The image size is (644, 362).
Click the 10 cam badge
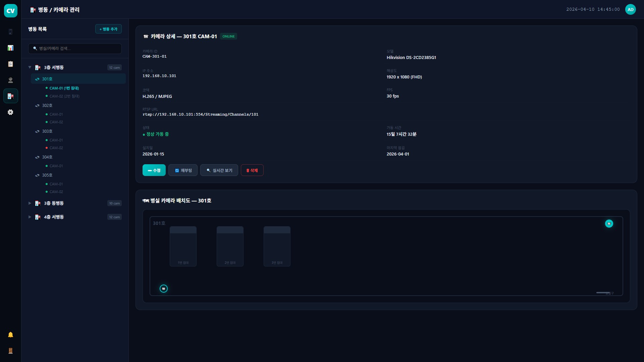pos(114,203)
